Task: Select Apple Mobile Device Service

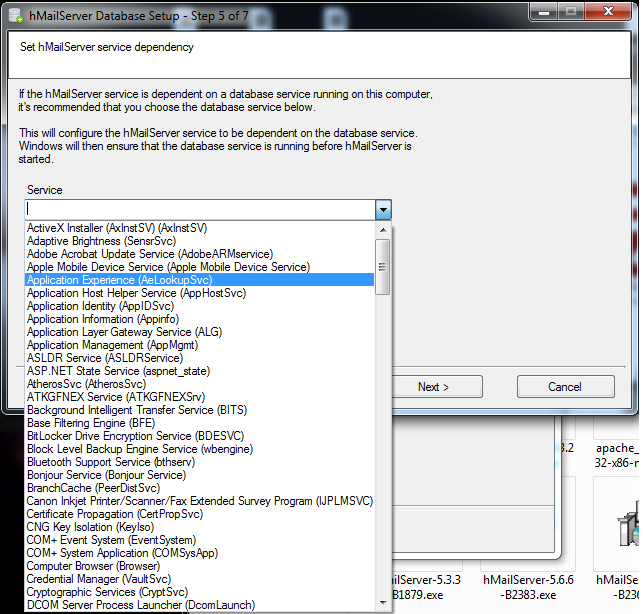Action: tap(200, 267)
